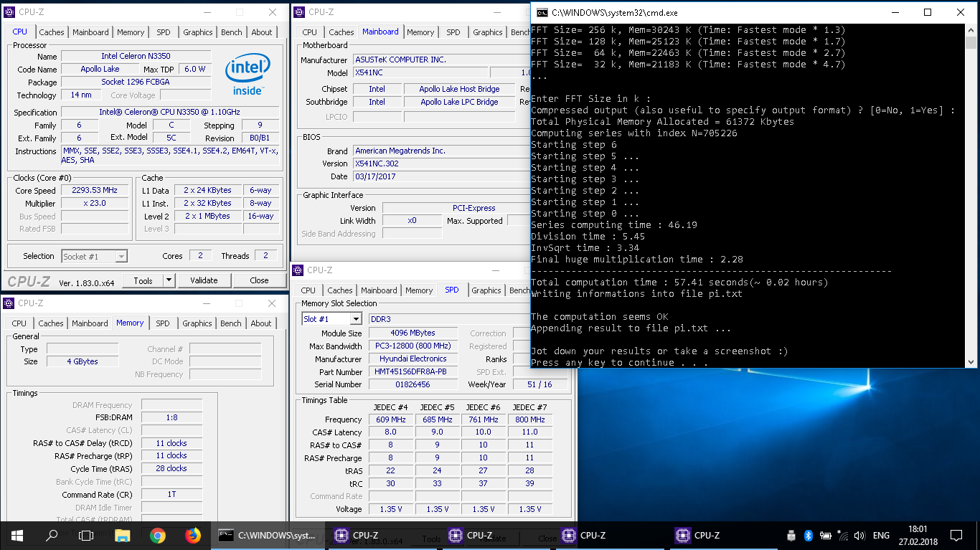
Task: Open About tab in CPU-Z Memory window
Action: [261, 323]
